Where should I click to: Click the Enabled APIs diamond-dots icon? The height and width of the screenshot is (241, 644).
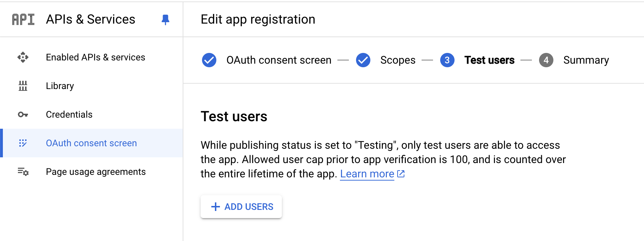tap(23, 57)
